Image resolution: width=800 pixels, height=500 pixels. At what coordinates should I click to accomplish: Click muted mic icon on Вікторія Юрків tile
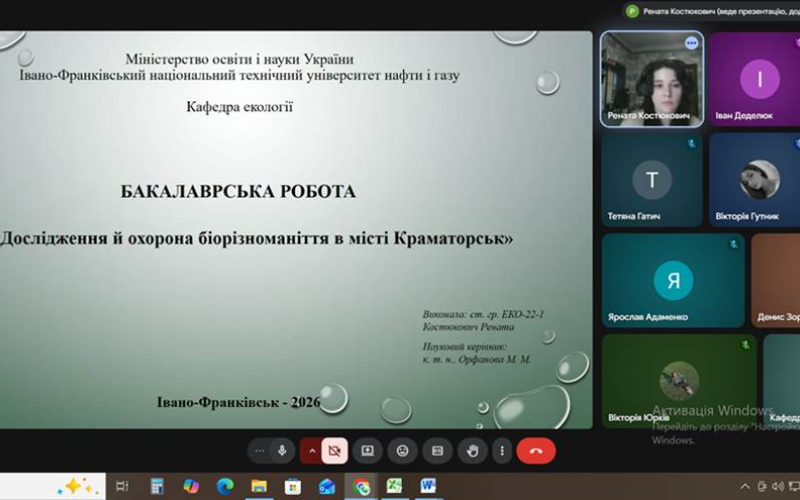[x=745, y=345]
